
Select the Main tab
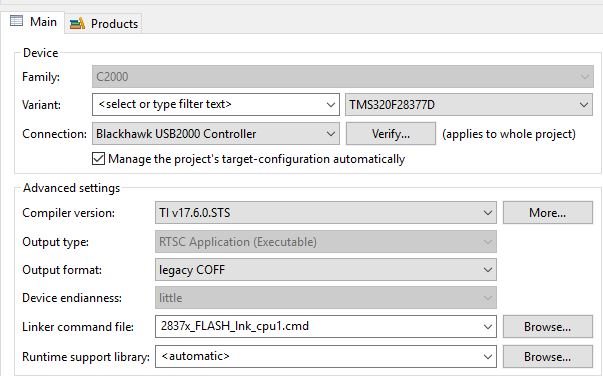[33, 22]
